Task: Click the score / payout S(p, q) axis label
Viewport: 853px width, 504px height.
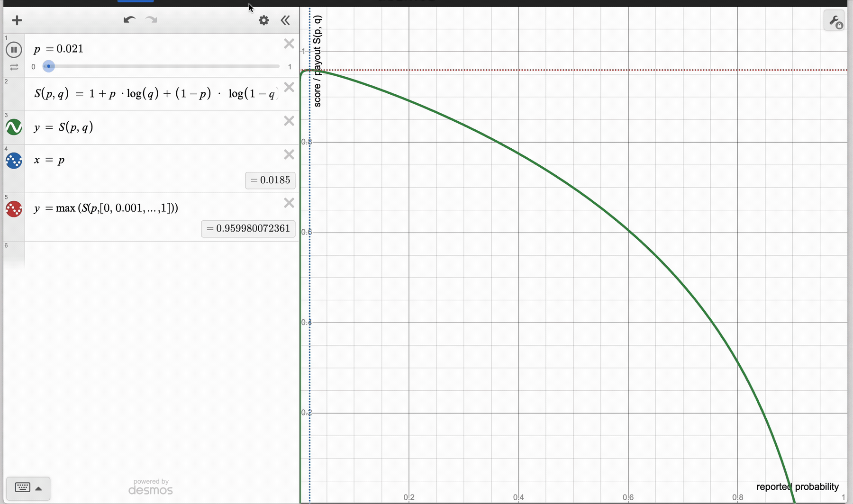Action: [318, 61]
